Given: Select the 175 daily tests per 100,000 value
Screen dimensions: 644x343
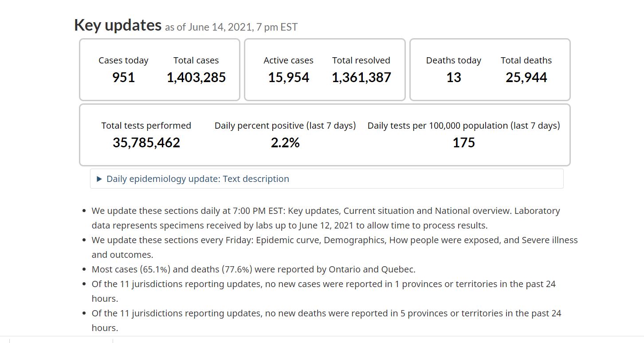Looking at the screenshot, I should (x=463, y=142).
